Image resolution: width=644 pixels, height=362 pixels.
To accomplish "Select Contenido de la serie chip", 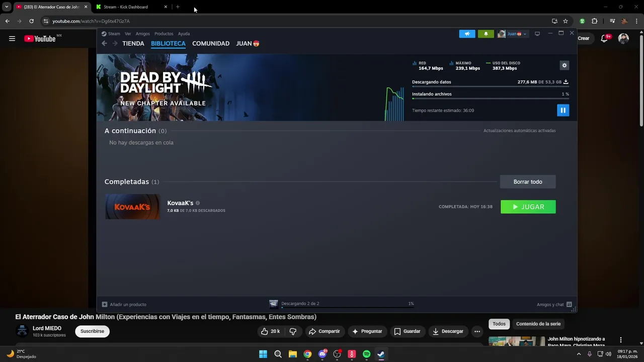I will [x=538, y=324].
